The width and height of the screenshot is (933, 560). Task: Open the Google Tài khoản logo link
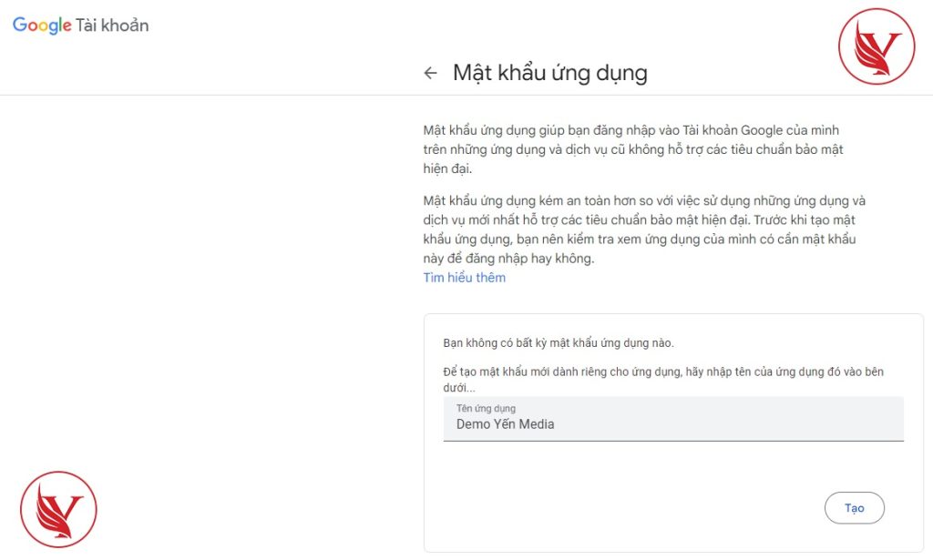pyautogui.click(x=80, y=25)
